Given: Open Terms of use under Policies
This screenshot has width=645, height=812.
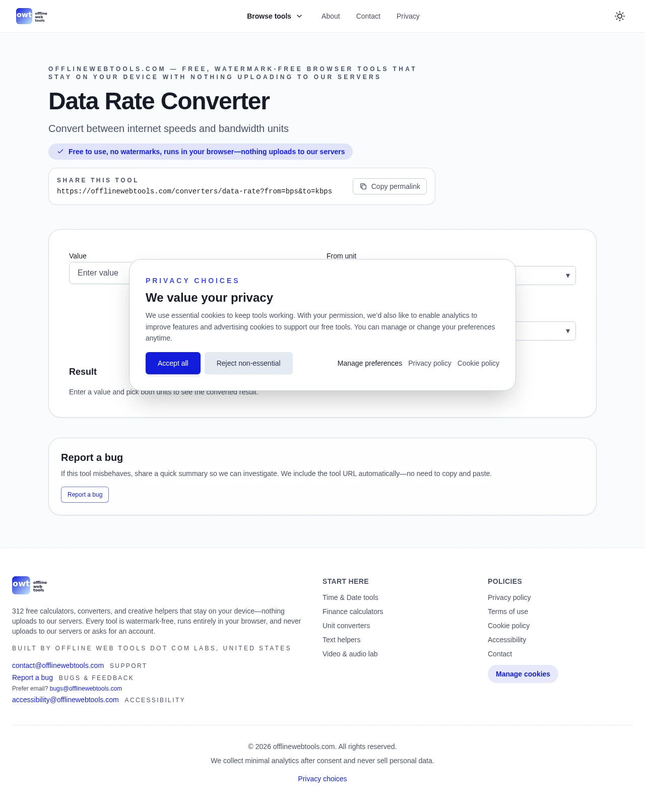Looking at the screenshot, I should pyautogui.click(x=508, y=612).
